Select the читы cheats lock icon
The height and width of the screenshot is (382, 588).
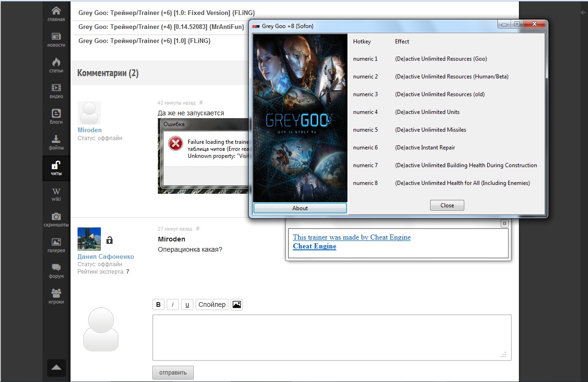click(x=56, y=168)
